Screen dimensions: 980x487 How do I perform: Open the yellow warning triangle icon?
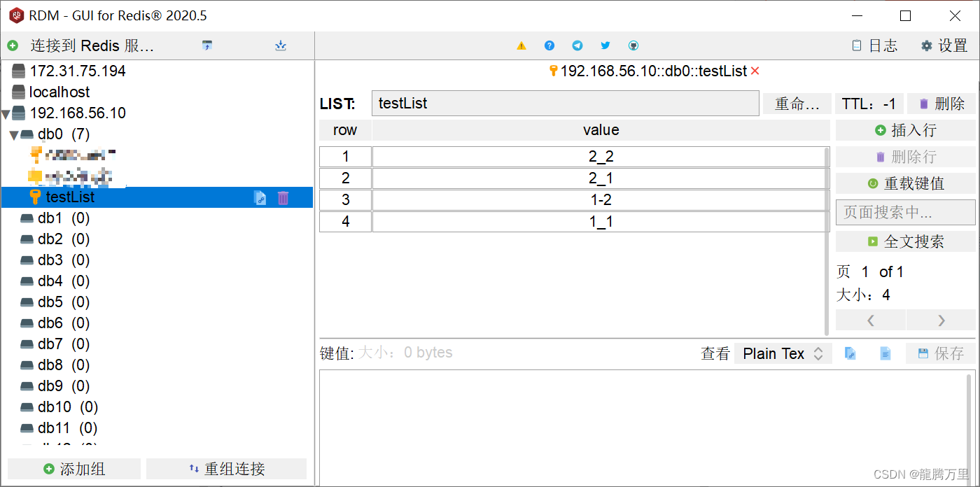[x=521, y=46]
